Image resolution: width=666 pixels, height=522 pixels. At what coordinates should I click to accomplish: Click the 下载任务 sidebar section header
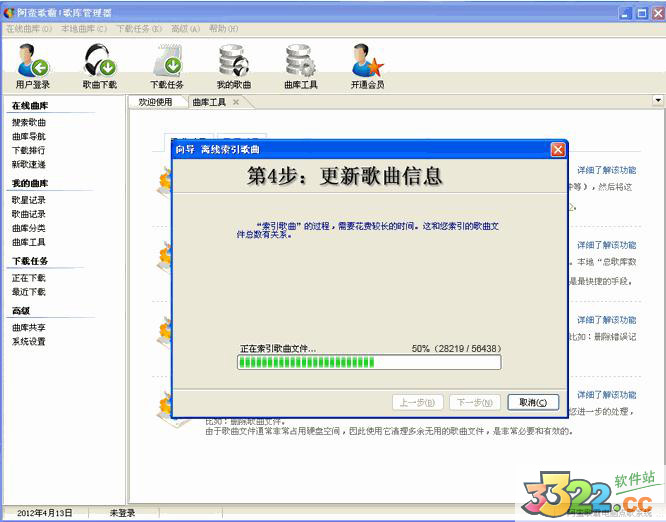(x=30, y=261)
